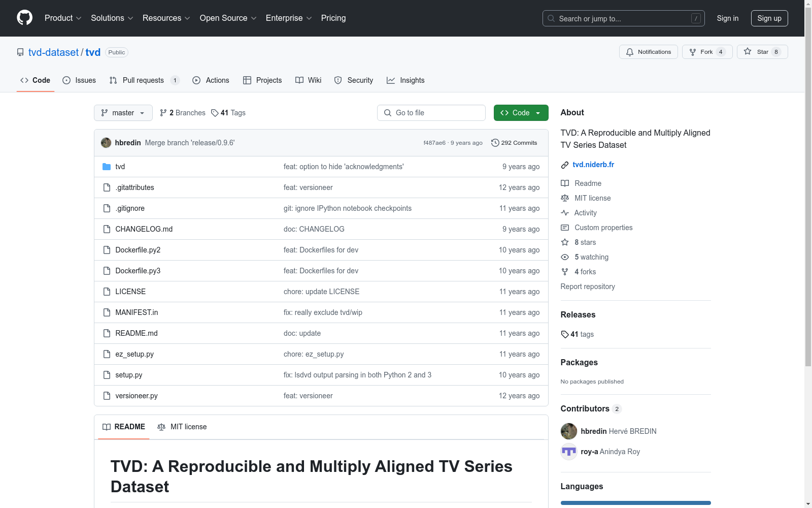Click the hbredin commit avatar

coord(106,143)
